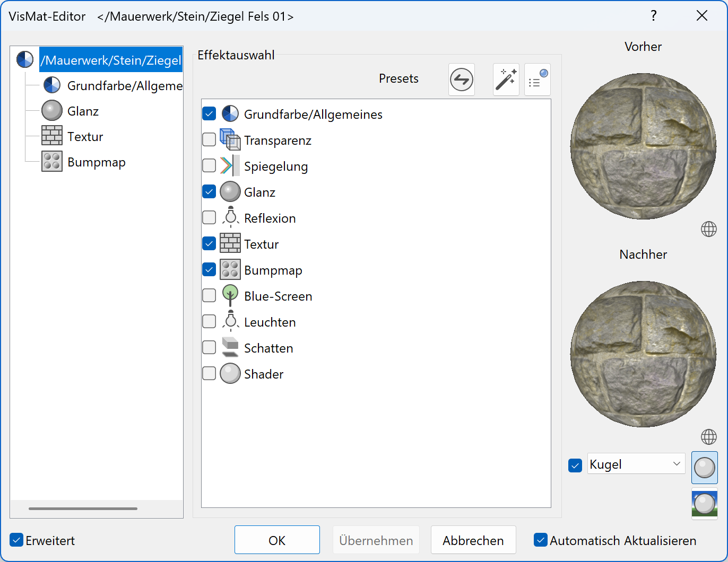Open the material wizard (magic wand) icon
This screenshot has height=562, width=728.
click(x=506, y=79)
